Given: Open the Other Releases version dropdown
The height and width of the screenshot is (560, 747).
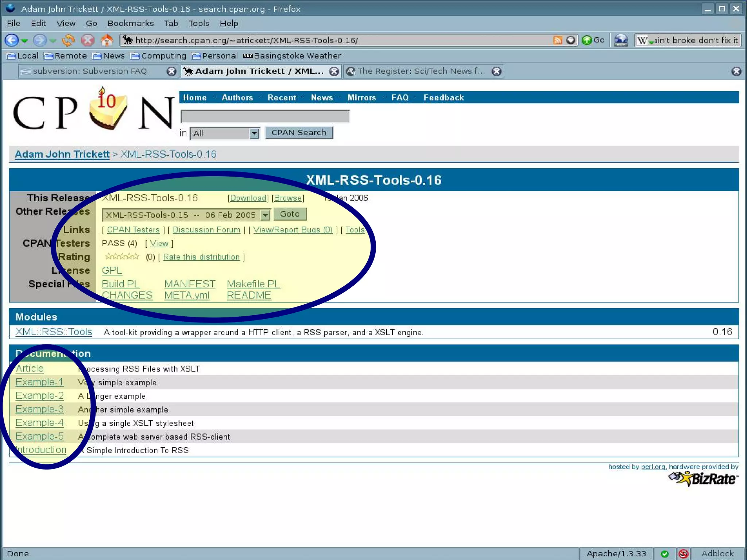Looking at the screenshot, I should [266, 215].
